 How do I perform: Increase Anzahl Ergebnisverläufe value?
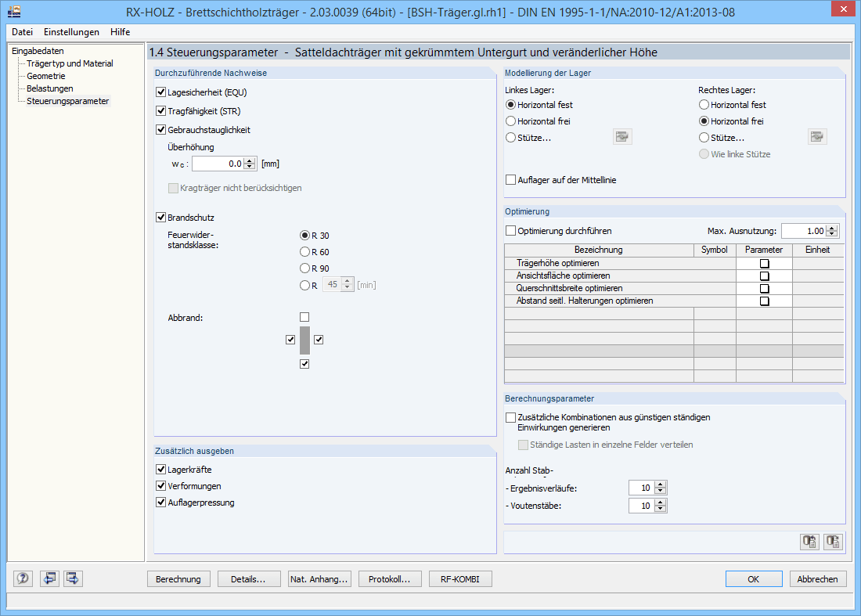tap(661, 484)
